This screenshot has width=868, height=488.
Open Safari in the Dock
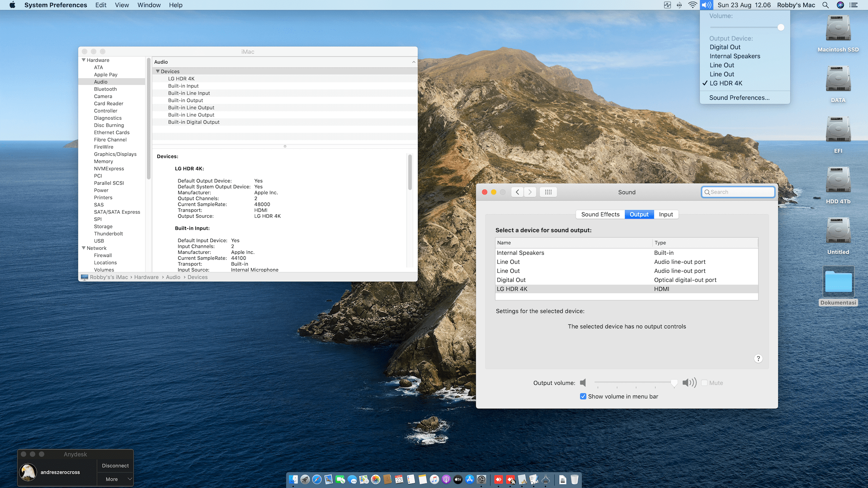317,479
